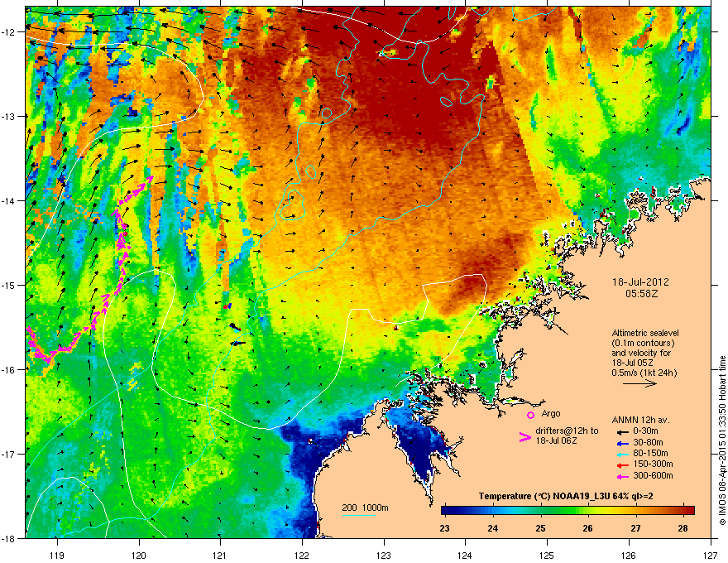Click the 'and velocity for' text

pos(641,353)
